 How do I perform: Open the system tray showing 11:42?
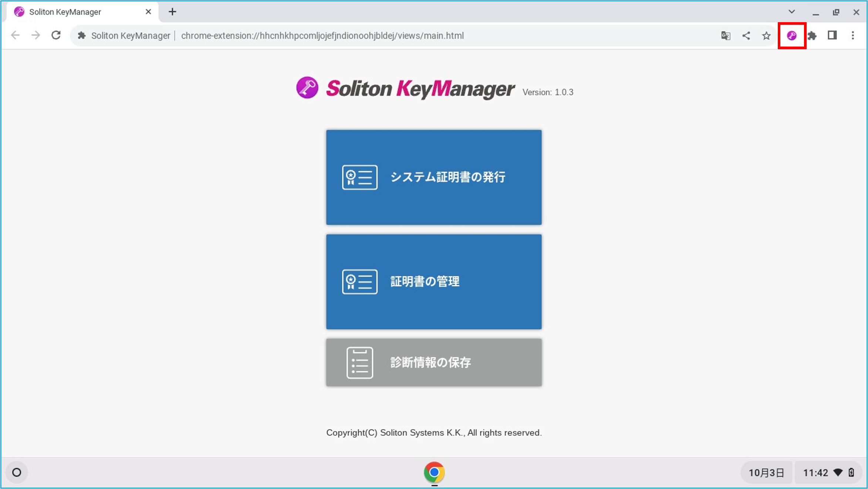(828, 473)
